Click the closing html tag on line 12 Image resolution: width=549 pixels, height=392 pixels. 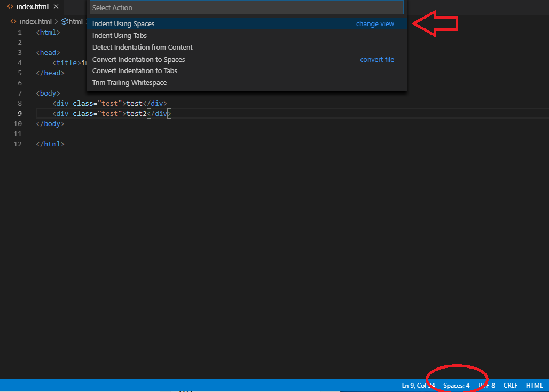(x=50, y=144)
